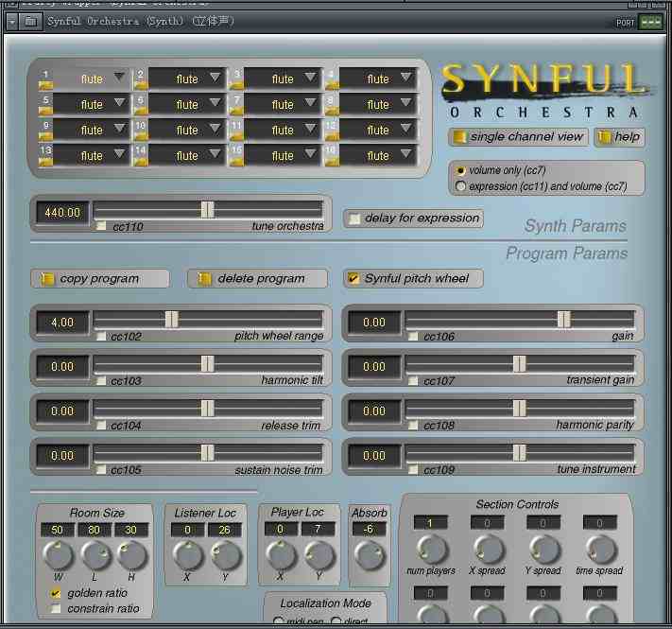Click the folder icon of channel 3
The height and width of the screenshot is (629, 672).
pos(236,86)
